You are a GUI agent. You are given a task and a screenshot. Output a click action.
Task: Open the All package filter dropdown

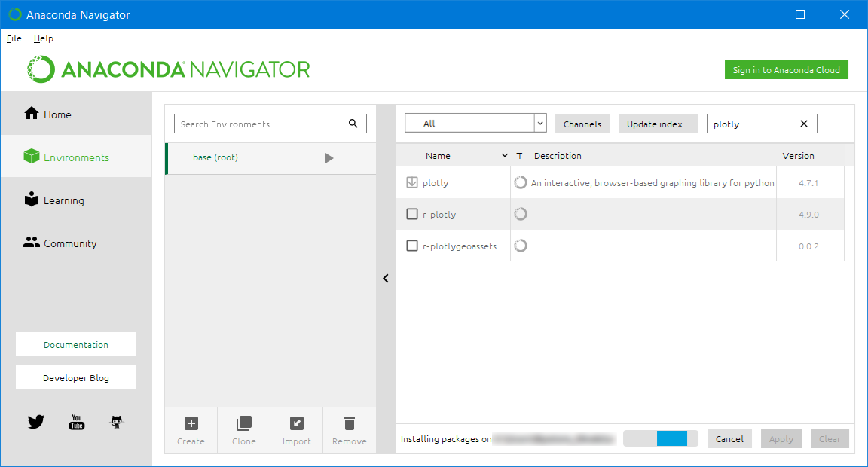(x=475, y=123)
